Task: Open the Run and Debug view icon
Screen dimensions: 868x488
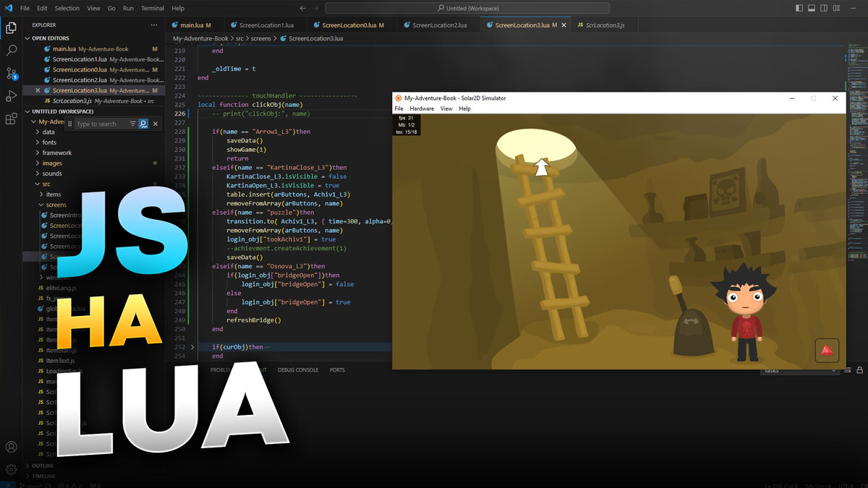Action: click(x=12, y=95)
